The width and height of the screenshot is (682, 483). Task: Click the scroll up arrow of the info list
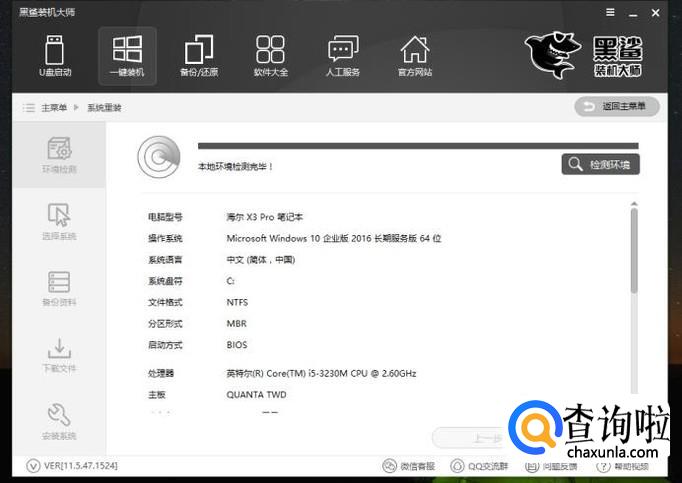point(634,204)
